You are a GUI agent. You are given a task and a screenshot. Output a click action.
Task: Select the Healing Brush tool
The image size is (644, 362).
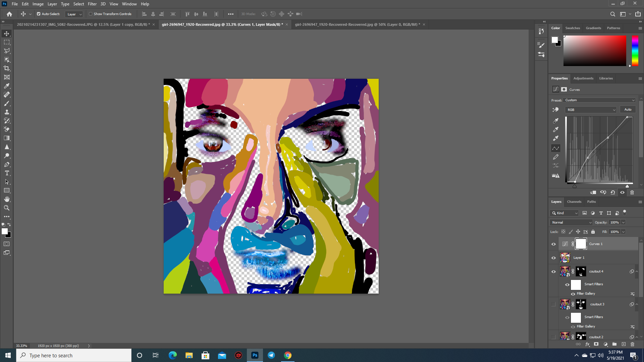coord(7,95)
